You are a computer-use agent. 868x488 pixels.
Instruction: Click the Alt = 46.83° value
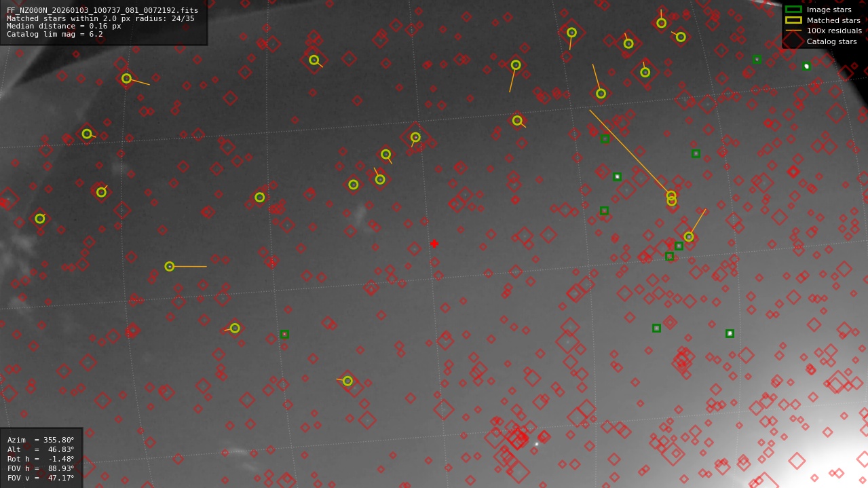pos(41,449)
